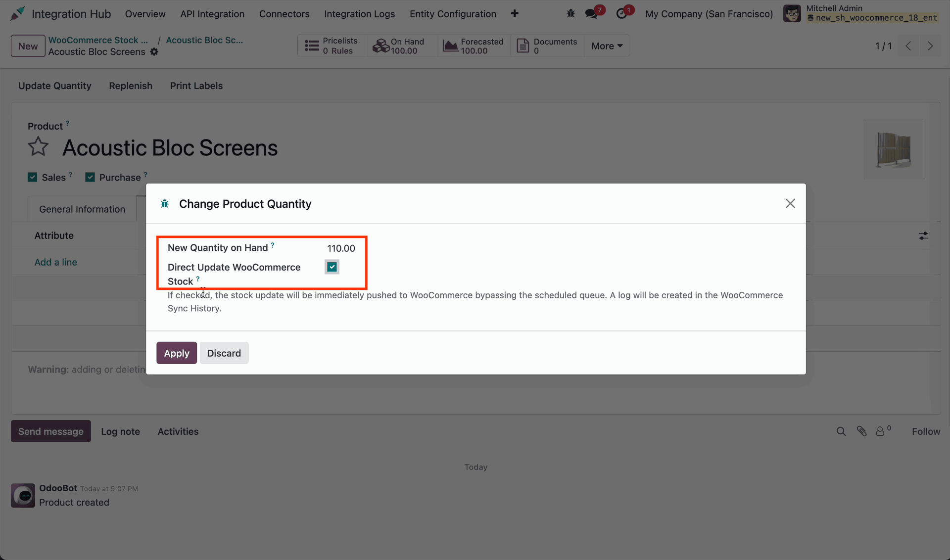Open Overview menu

pyautogui.click(x=145, y=14)
